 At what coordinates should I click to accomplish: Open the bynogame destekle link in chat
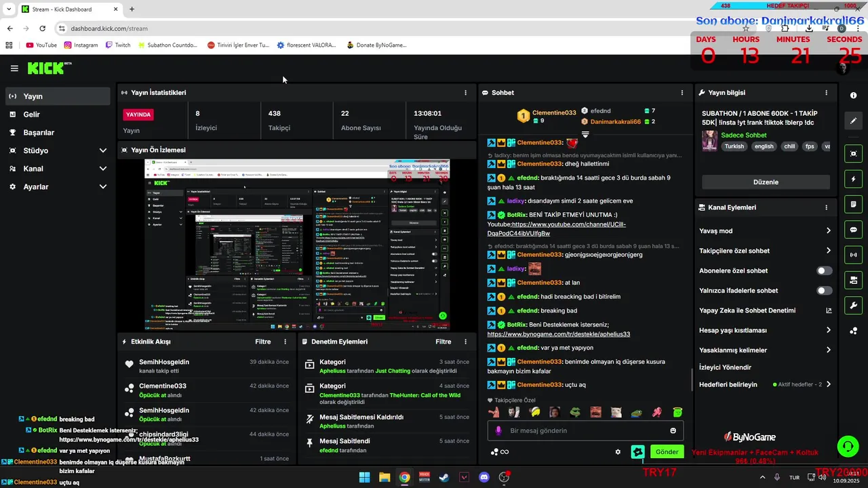[559, 334]
